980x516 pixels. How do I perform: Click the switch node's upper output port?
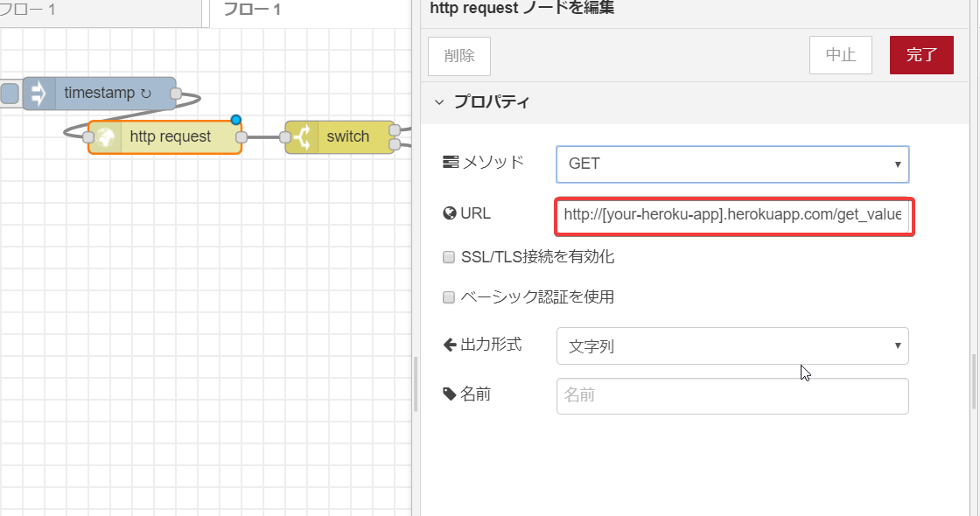395,130
